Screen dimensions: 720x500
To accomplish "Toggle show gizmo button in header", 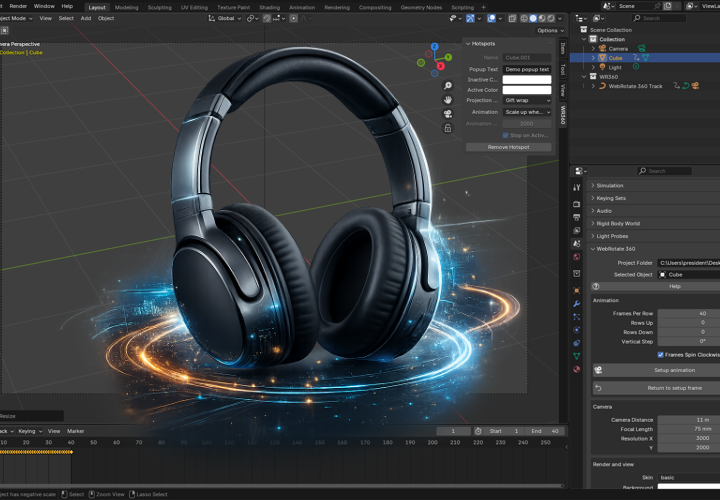I will pyautogui.click(x=470, y=18).
